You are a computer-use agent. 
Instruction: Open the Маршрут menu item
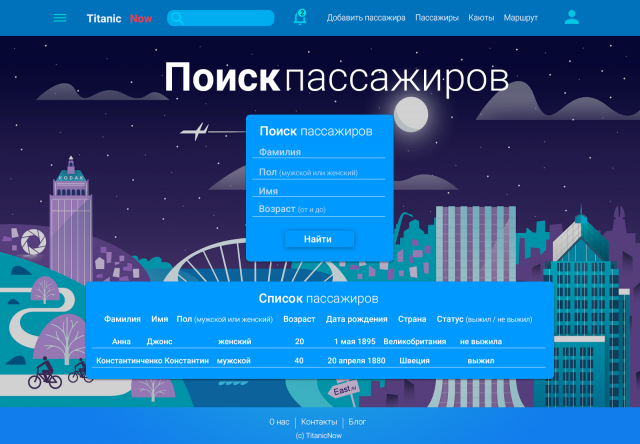[x=520, y=18]
